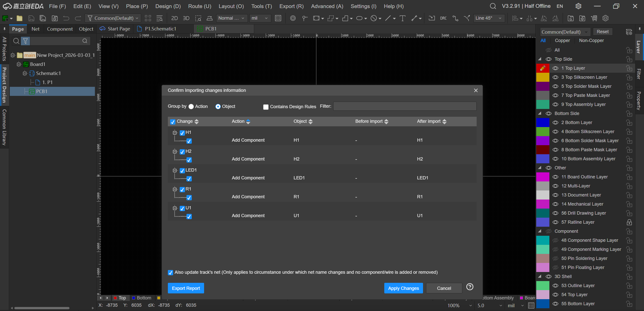
Task: Open the Route (U) menu
Action: (200, 6)
